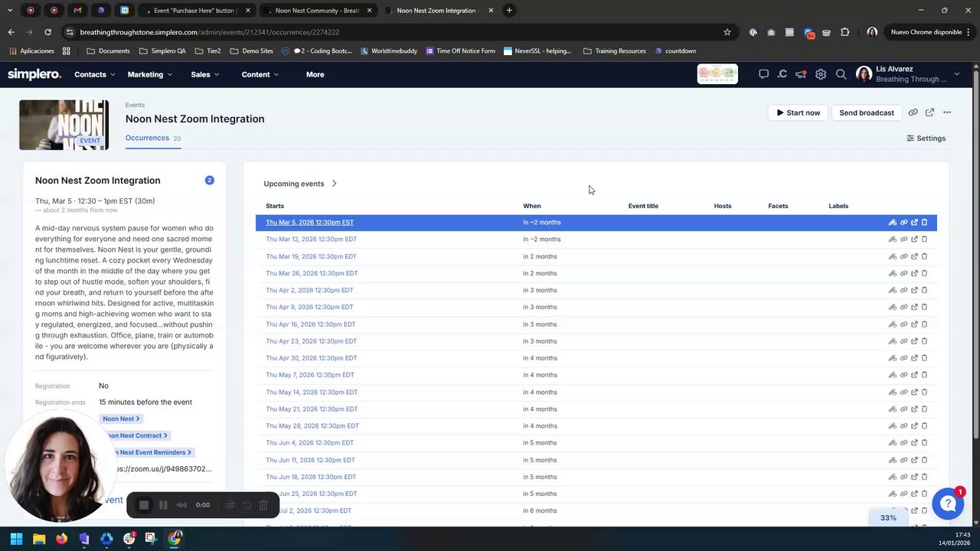Open the Marketing dropdown menu

[x=149, y=74]
